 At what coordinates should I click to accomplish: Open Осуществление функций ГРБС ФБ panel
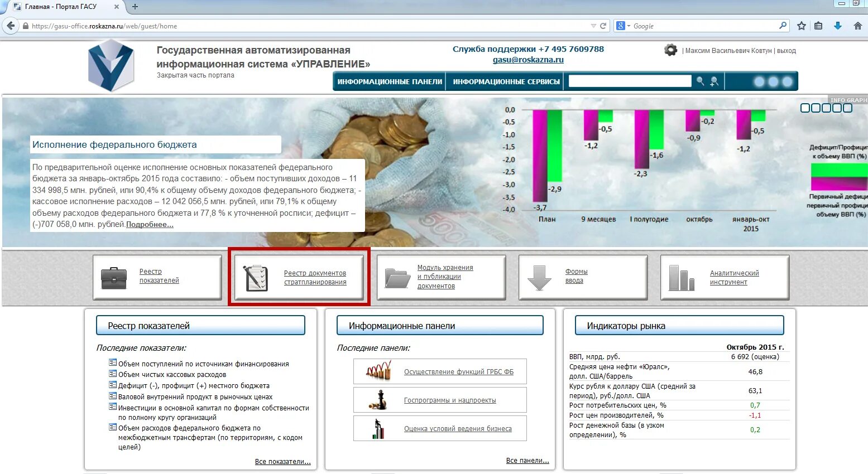click(459, 371)
